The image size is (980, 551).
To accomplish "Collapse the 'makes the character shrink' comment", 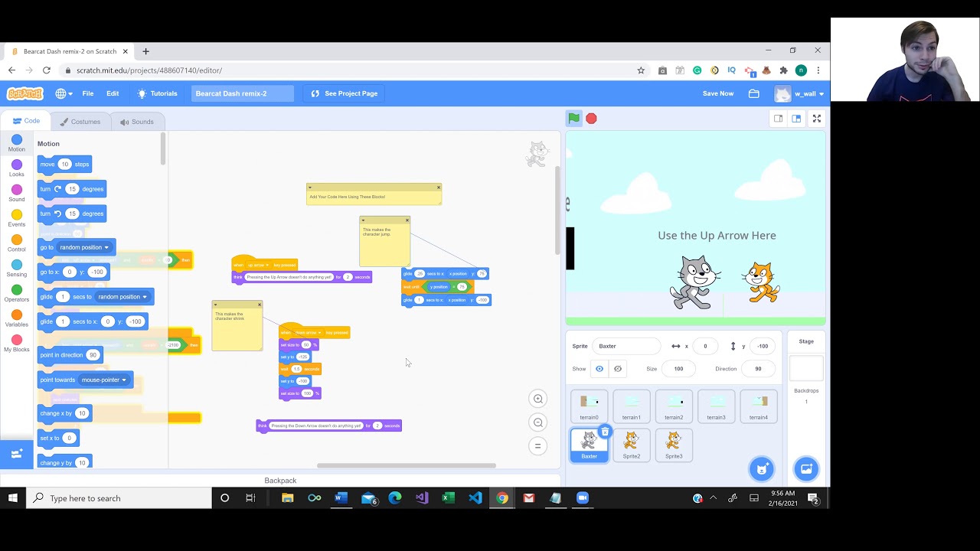I will [215, 305].
